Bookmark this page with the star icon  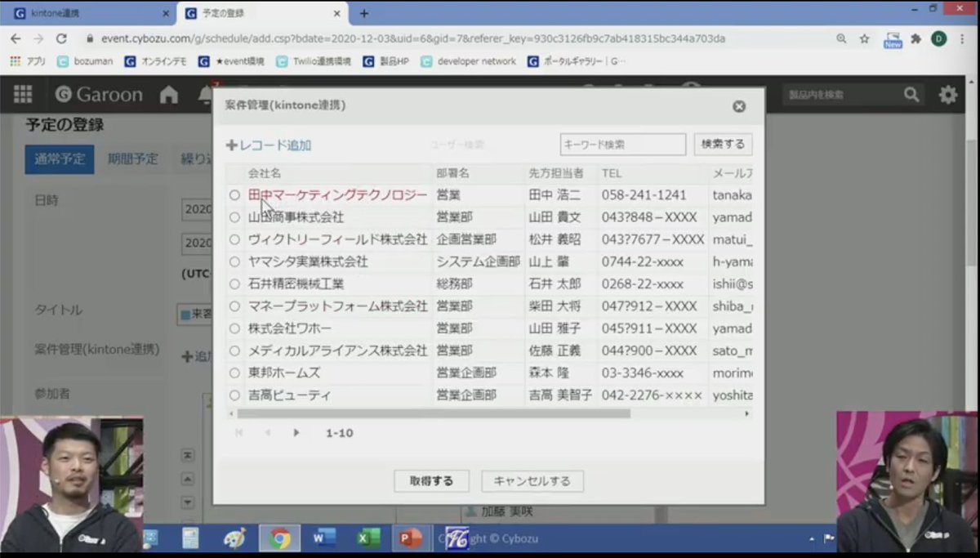(x=864, y=38)
